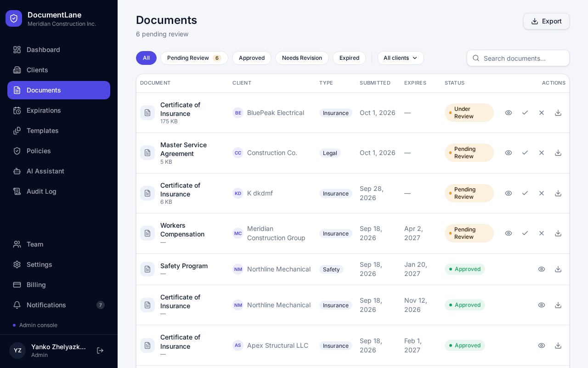Approve the Master Service Agreement
Screen dimensions: 588x368
[525, 153]
